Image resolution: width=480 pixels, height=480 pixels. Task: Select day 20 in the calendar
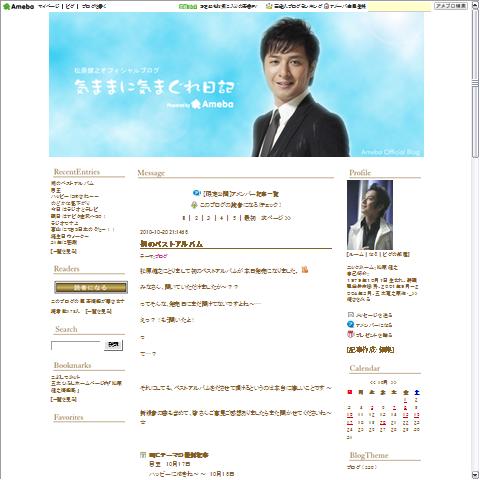tap(383, 422)
